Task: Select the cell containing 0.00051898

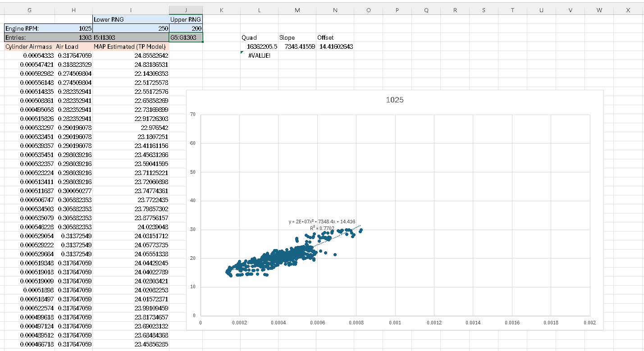Action: tap(29, 290)
